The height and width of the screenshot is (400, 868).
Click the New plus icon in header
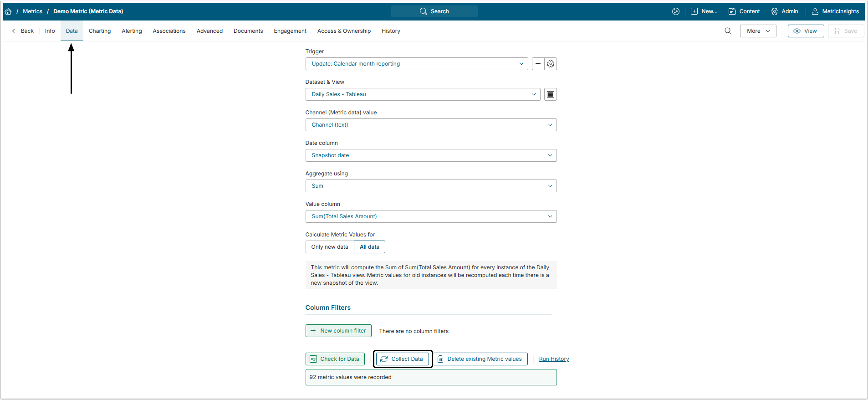694,11
